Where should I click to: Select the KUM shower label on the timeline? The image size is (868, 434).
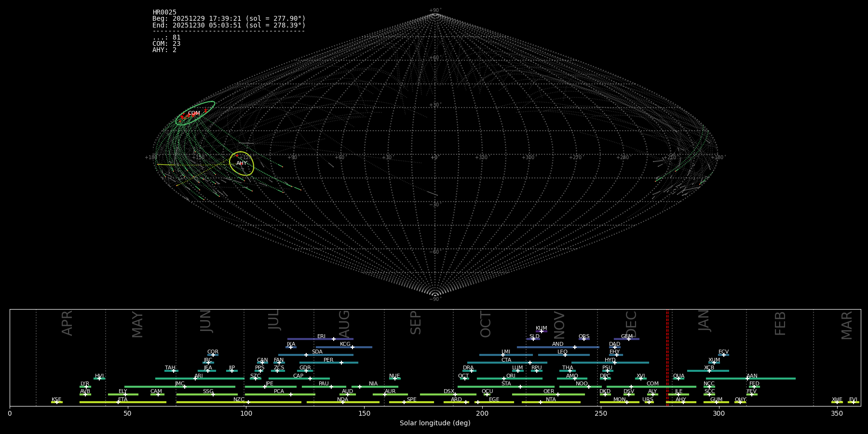(x=541, y=328)
